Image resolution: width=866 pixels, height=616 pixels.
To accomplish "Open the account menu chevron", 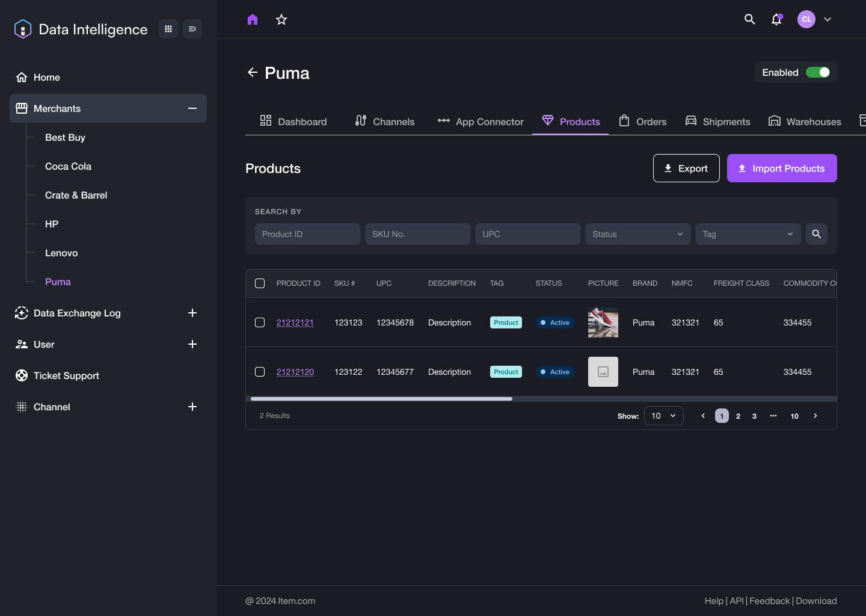I will [x=828, y=19].
